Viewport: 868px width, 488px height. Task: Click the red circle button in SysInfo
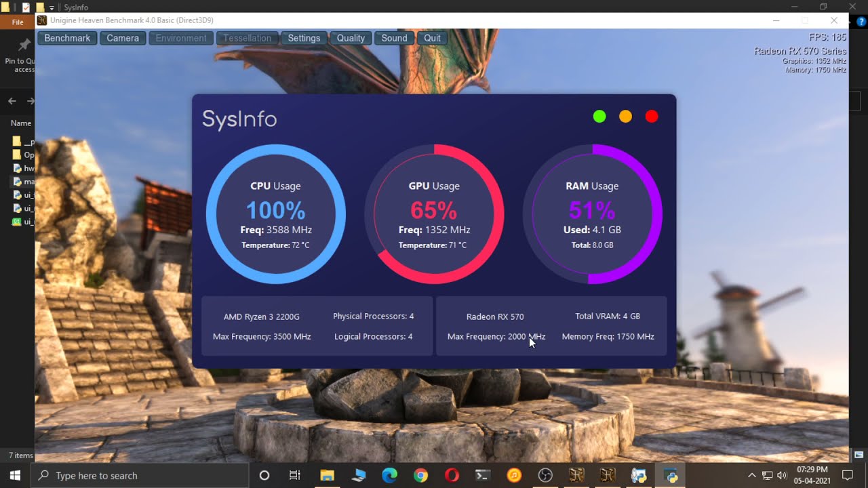tap(652, 117)
